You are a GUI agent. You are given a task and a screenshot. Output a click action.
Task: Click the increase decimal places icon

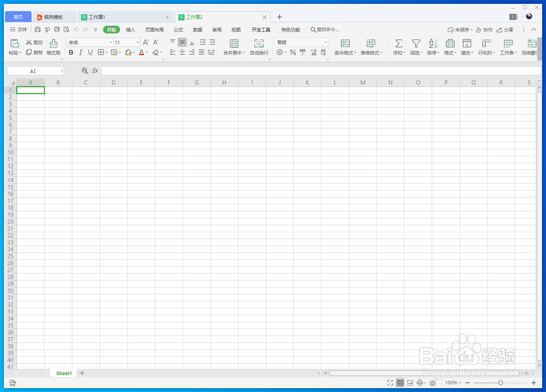pos(313,52)
